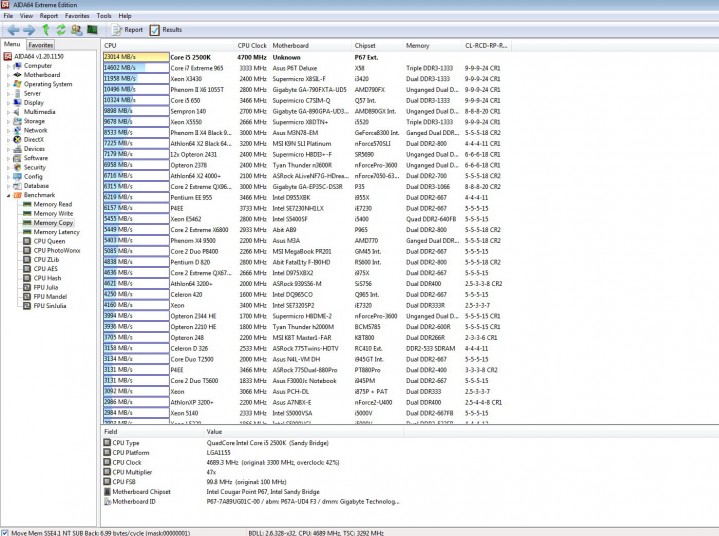The height and width of the screenshot is (536, 719).
Task: Click the Results toolbar button
Action: pyautogui.click(x=166, y=30)
